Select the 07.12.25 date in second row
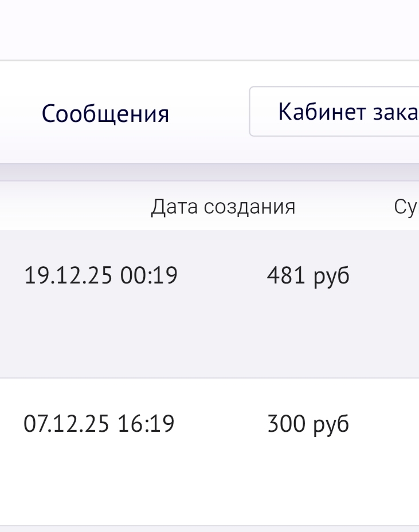 click(68, 424)
